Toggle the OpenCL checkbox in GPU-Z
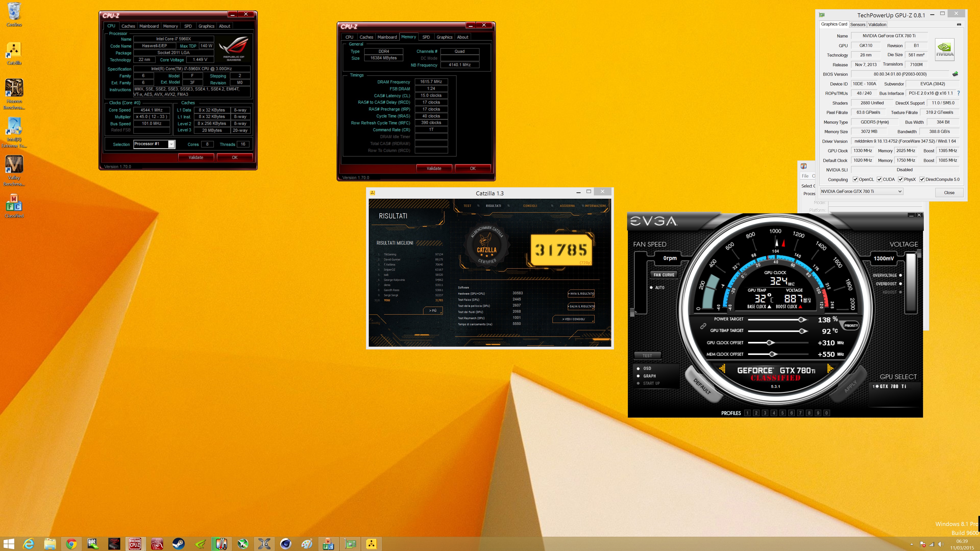 855,180
